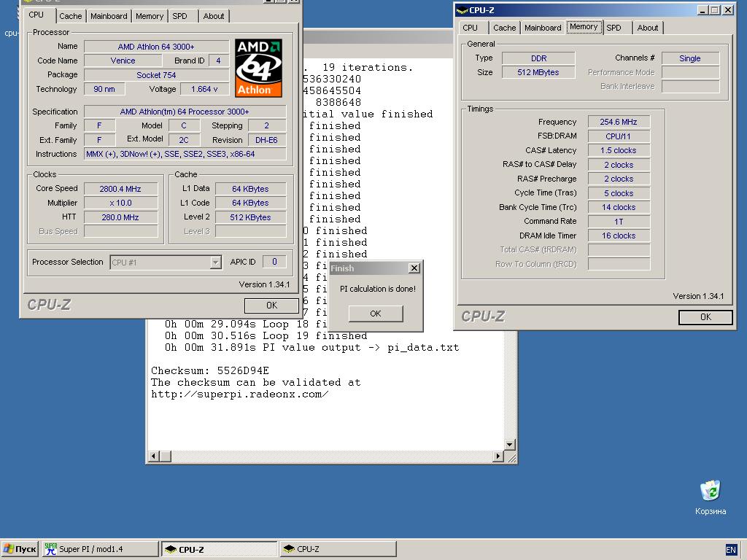Click the Level 2 cache value 512 KBytes
Image resolution: width=747 pixels, height=560 pixels.
251,217
